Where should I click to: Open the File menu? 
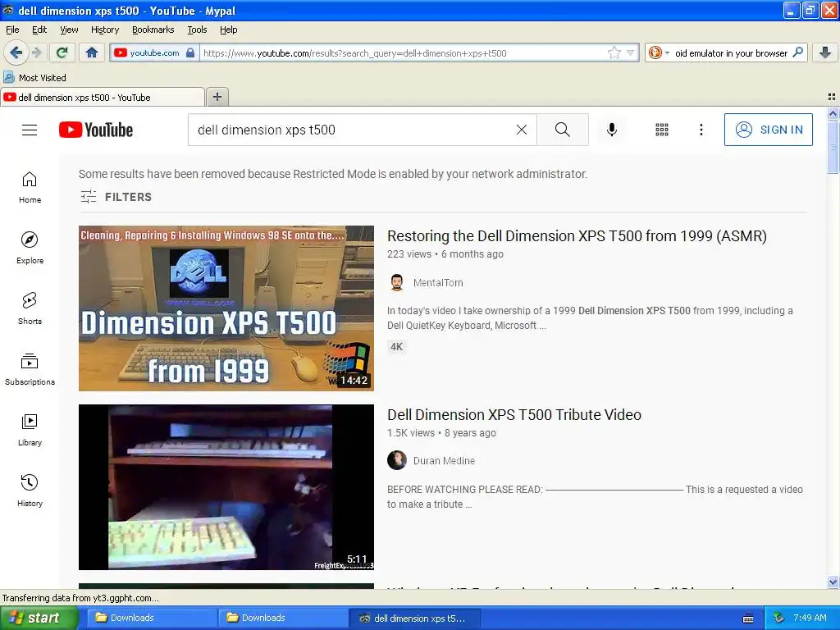pyautogui.click(x=12, y=30)
